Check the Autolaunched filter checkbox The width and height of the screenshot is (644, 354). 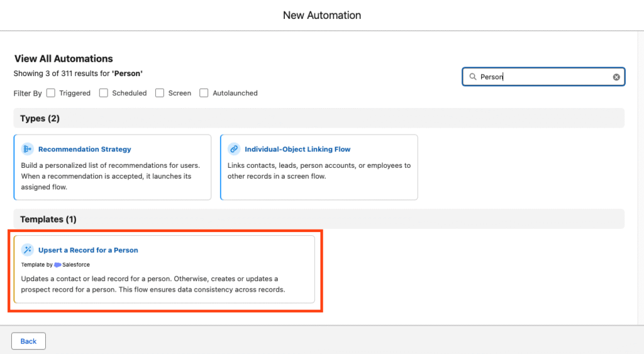coord(204,93)
